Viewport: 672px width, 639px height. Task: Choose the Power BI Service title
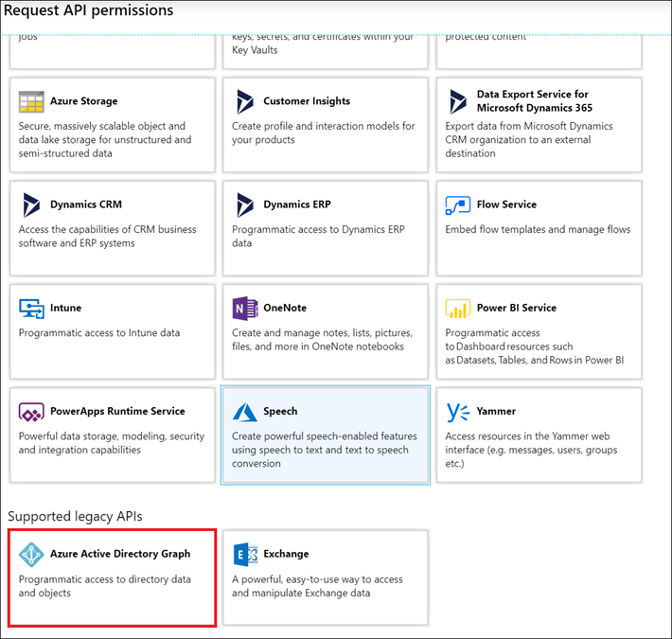[x=517, y=308]
